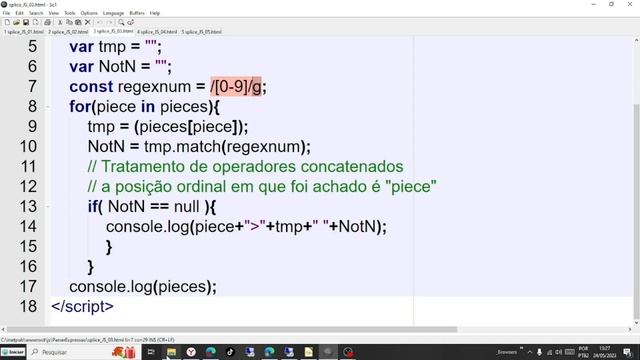640x360 pixels.
Task: Show hidden system tray icons
Action: (530, 352)
